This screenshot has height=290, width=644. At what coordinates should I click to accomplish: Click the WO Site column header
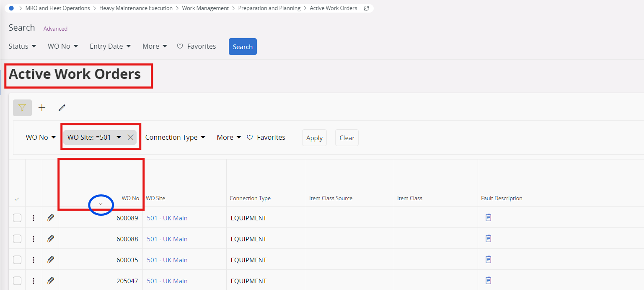[155, 198]
